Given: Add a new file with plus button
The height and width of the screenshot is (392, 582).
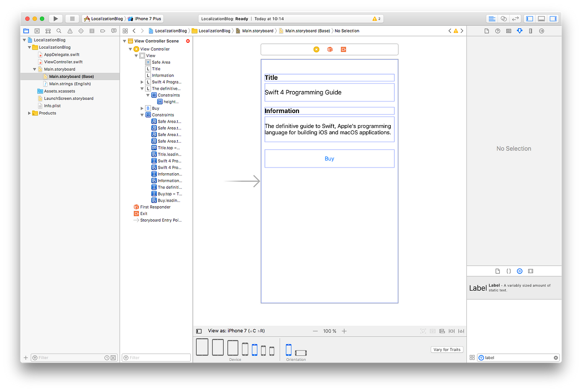Looking at the screenshot, I should (26, 358).
